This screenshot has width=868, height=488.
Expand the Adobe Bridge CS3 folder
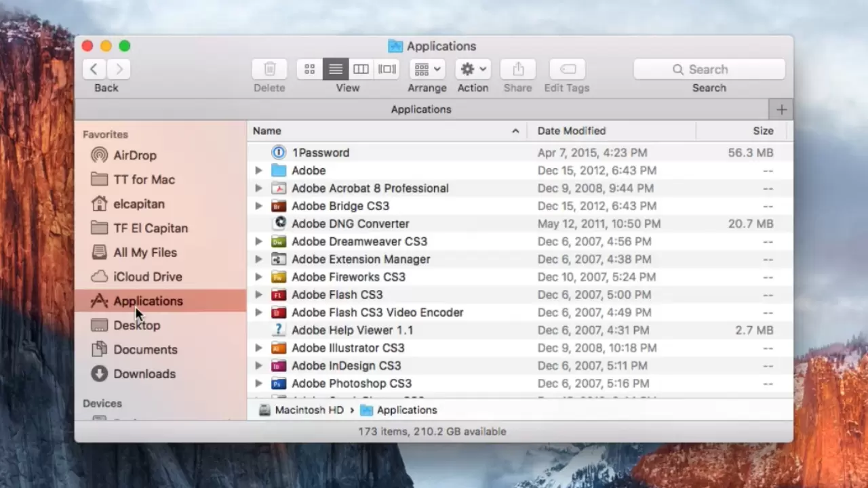tap(258, 206)
